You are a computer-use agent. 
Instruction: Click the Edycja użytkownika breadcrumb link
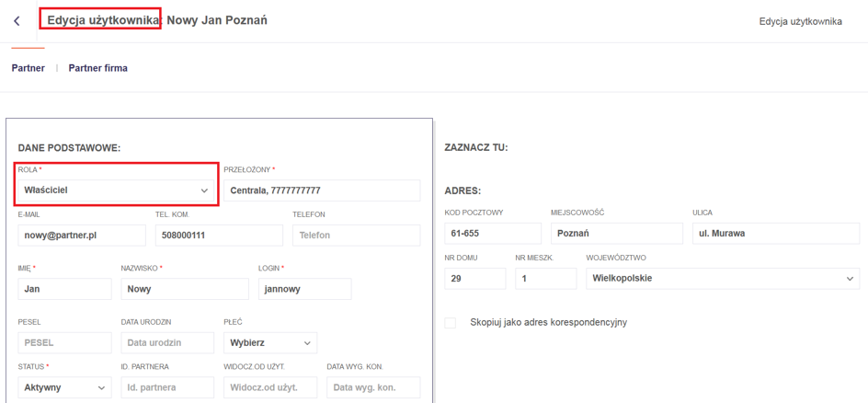pyautogui.click(x=799, y=22)
